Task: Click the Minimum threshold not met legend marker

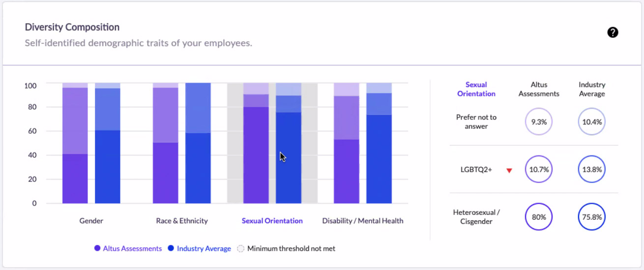Action: (241, 249)
